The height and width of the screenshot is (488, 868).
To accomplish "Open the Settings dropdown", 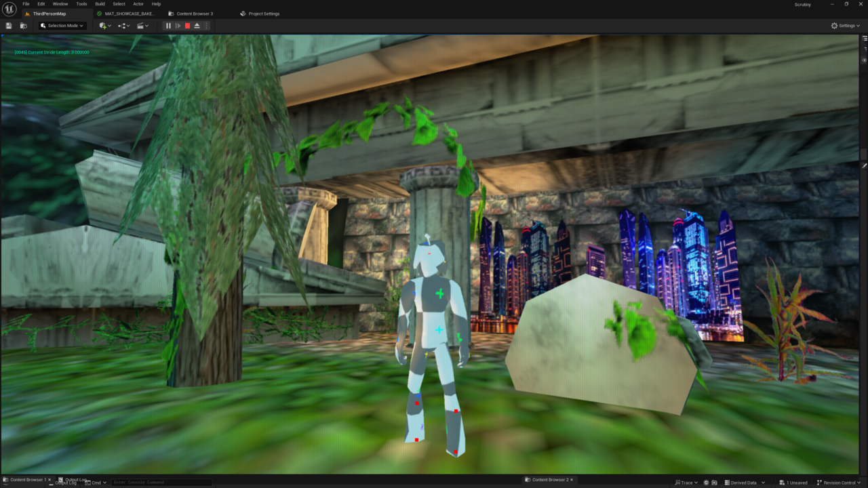I will click(x=846, y=26).
